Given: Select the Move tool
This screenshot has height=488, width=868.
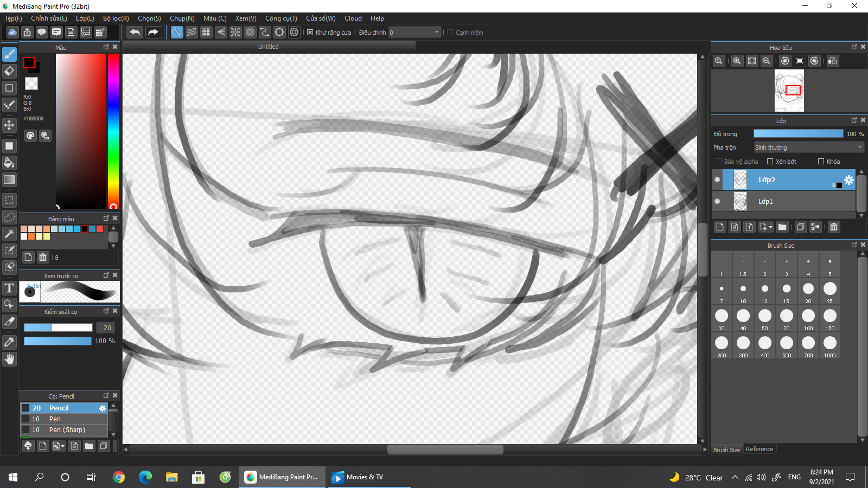Looking at the screenshot, I should coord(9,125).
